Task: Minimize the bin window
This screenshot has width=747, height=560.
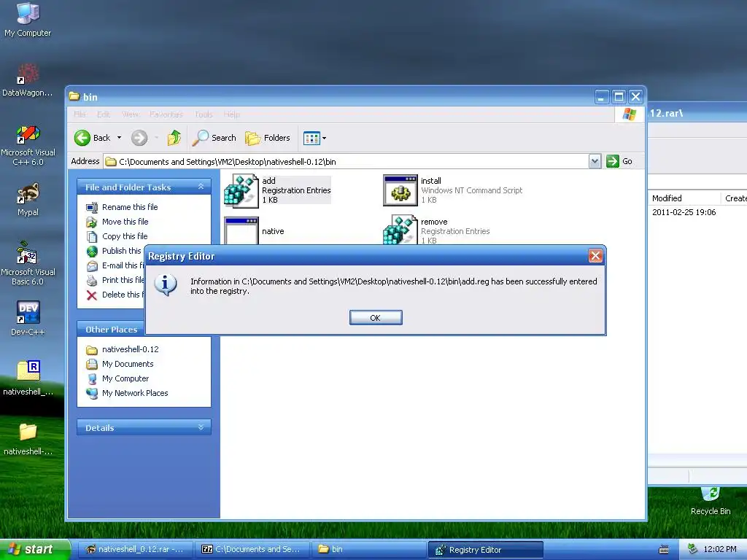Action: (x=602, y=97)
